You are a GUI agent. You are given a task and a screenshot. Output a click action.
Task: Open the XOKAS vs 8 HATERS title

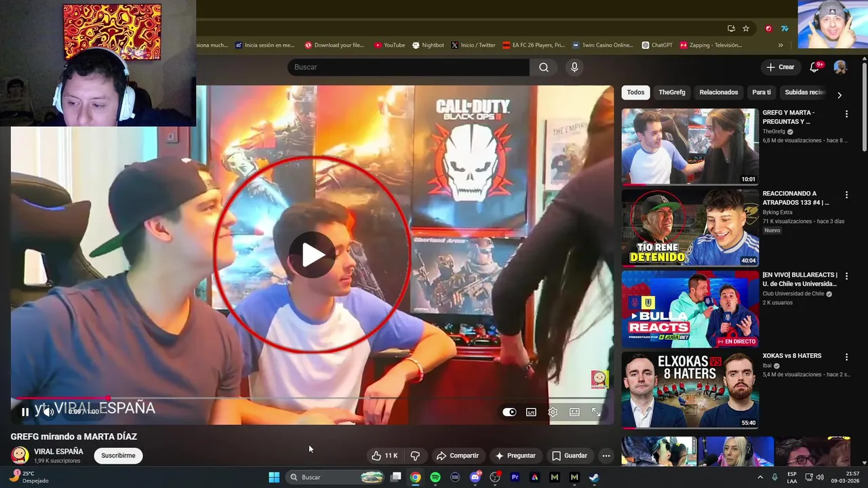point(792,356)
